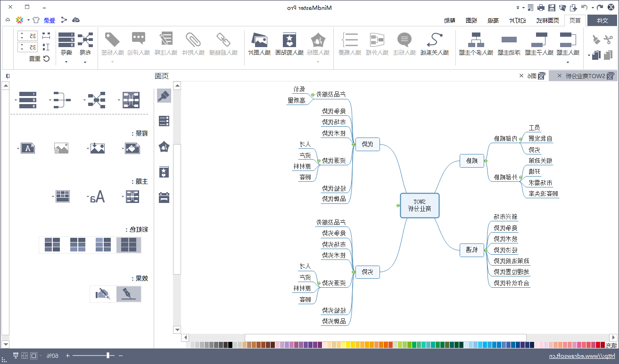
Task: Click the remove background image icon
Action: pos(61,148)
